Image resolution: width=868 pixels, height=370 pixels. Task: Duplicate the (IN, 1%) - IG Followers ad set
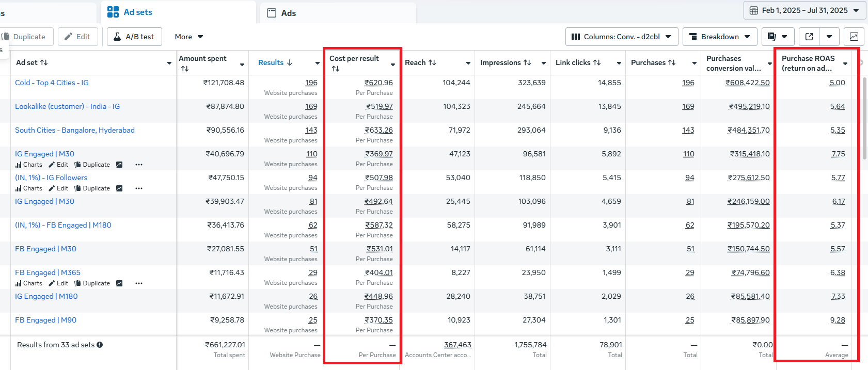[92, 188]
